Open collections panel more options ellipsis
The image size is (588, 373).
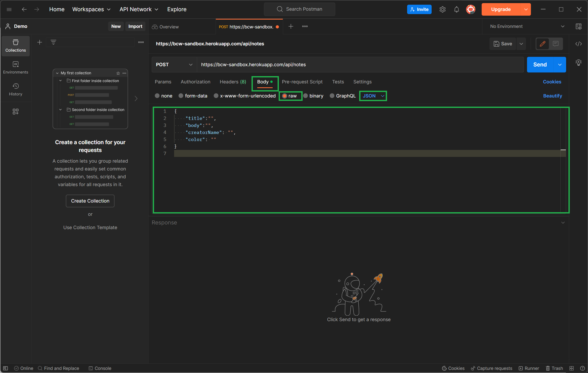coord(141,42)
